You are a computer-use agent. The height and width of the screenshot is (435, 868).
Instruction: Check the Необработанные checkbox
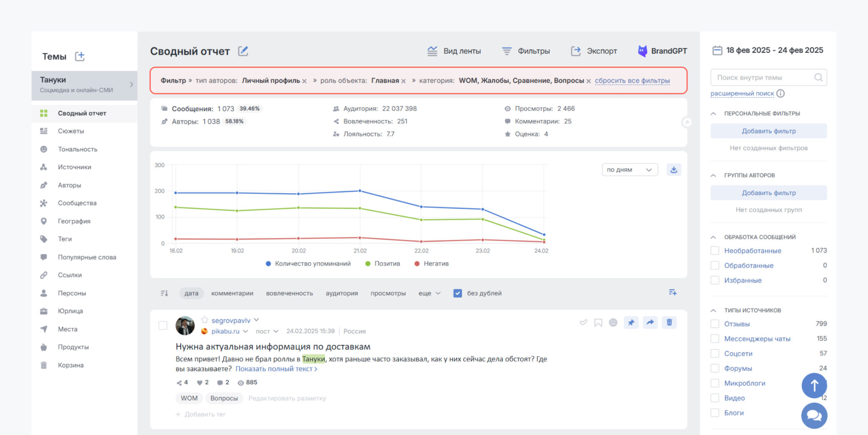point(715,251)
